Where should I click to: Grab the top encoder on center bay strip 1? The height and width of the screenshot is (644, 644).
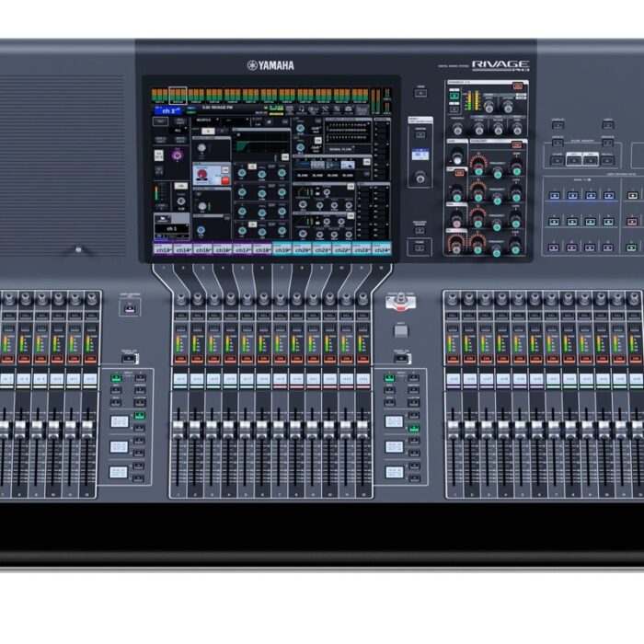(180, 299)
